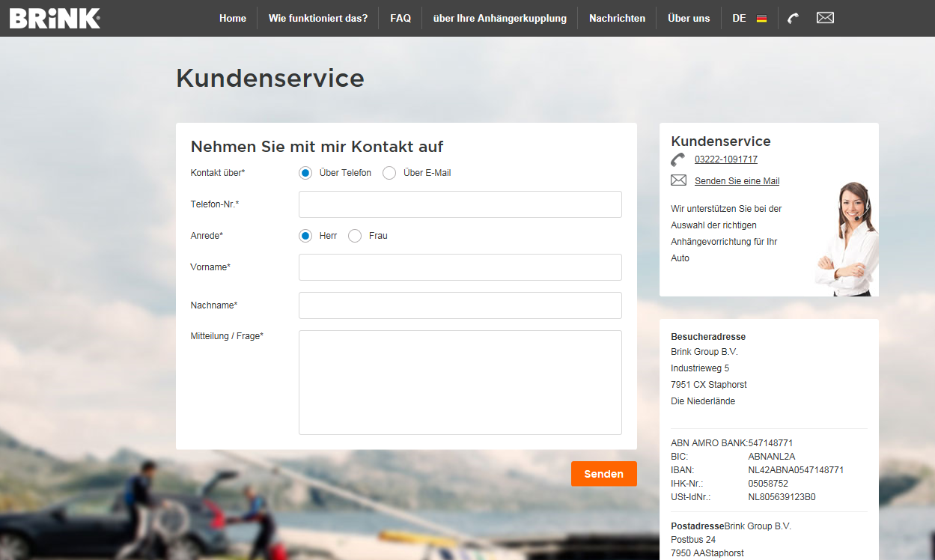Go to Wie funktioniert das?
Viewport: 935px width, 560px height.
click(x=318, y=18)
